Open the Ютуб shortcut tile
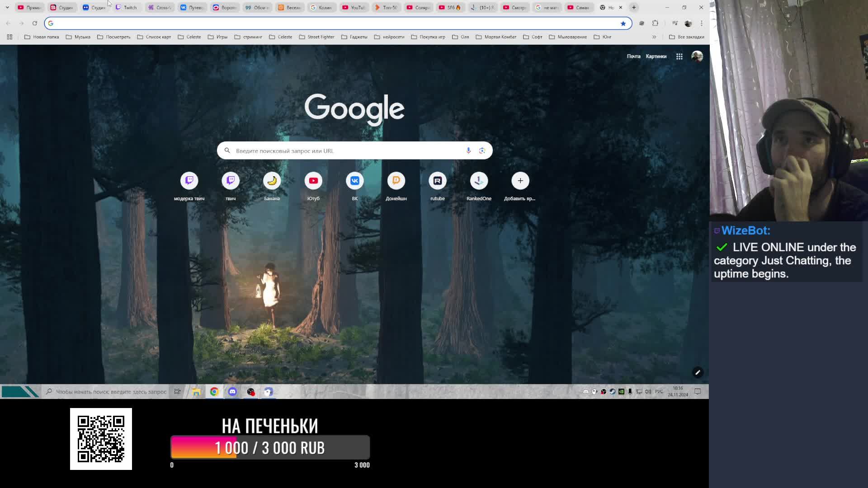868x488 pixels. tap(313, 181)
